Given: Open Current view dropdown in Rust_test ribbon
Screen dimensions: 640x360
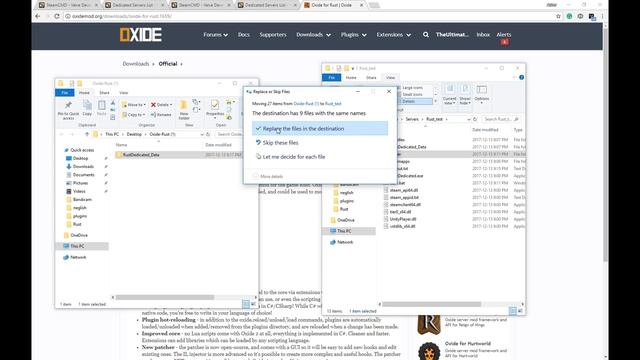Looking at the screenshot, I should coord(449,95).
